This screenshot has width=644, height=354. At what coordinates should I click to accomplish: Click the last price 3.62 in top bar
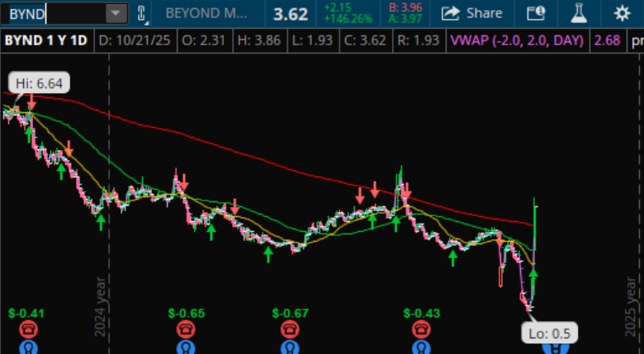pyautogui.click(x=291, y=14)
